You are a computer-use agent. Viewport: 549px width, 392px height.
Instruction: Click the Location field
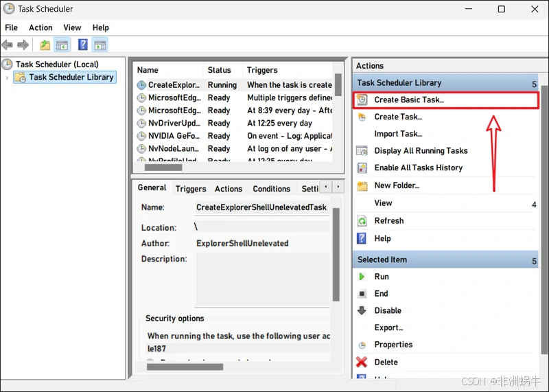pyautogui.click(x=261, y=227)
